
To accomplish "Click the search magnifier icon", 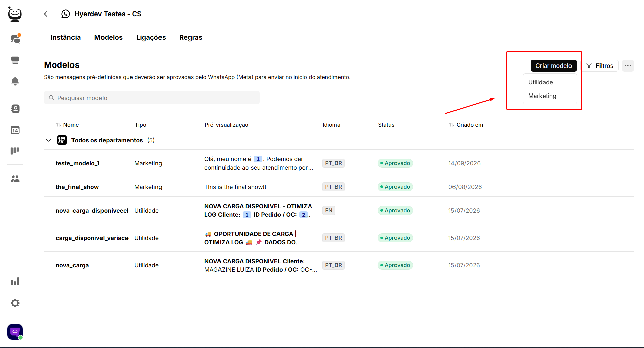I will 52,98.
